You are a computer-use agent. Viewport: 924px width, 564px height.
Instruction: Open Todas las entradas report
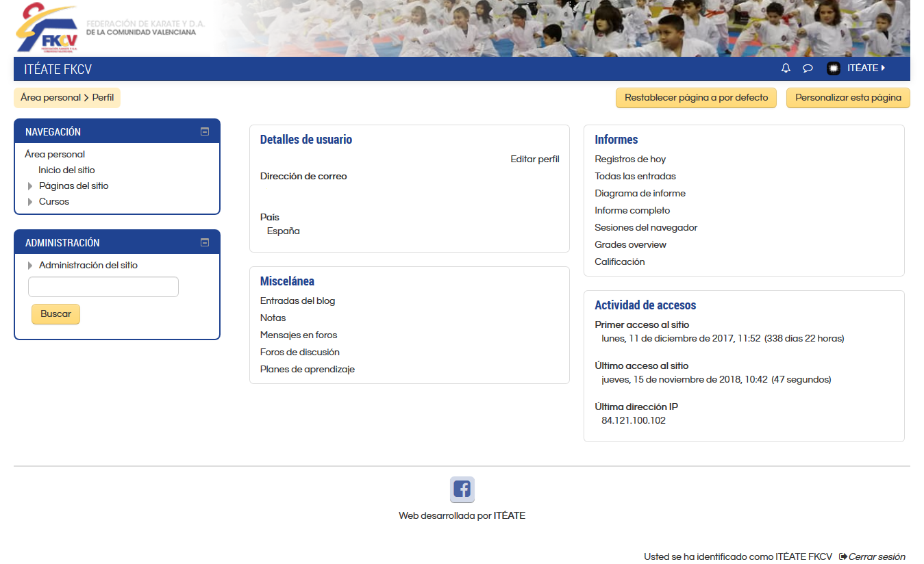pyautogui.click(x=635, y=177)
